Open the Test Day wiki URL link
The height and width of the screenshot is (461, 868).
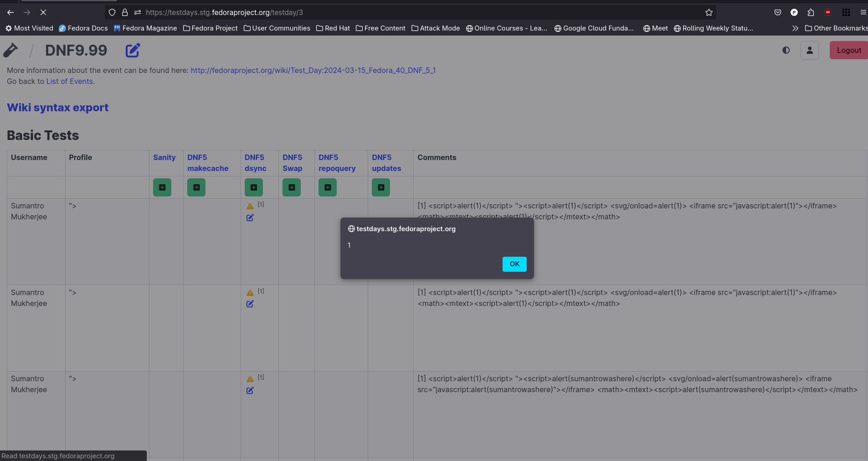pyautogui.click(x=313, y=70)
